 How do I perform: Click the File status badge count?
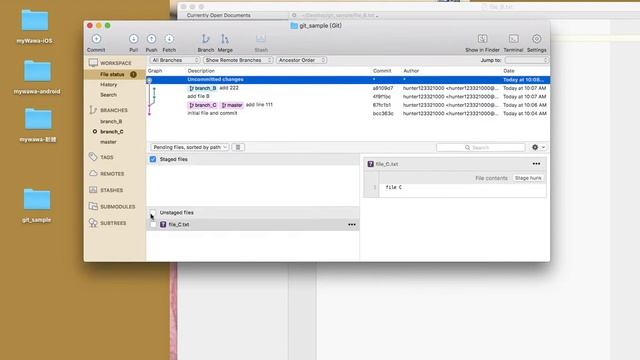(x=133, y=74)
